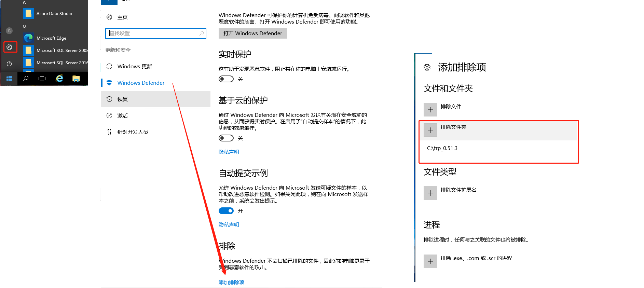Click the 查找设置 search field

[x=155, y=33]
